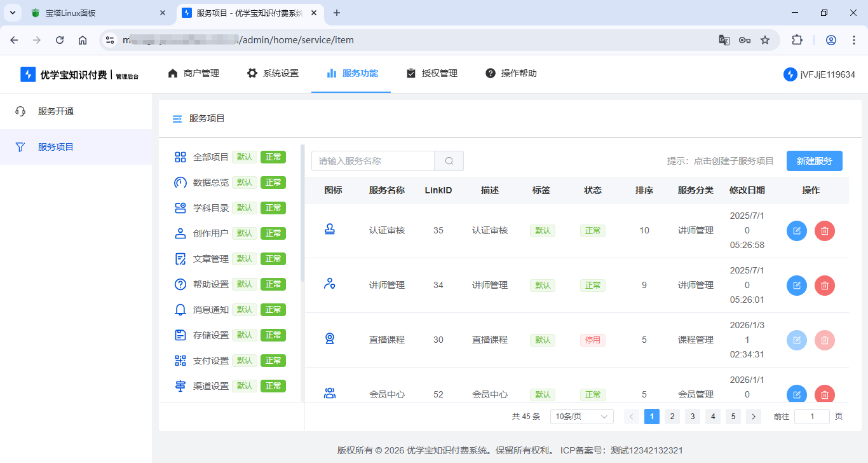The width and height of the screenshot is (868, 463).
Task: Click the 直播课程 webcam icon in table
Action: [x=330, y=339]
